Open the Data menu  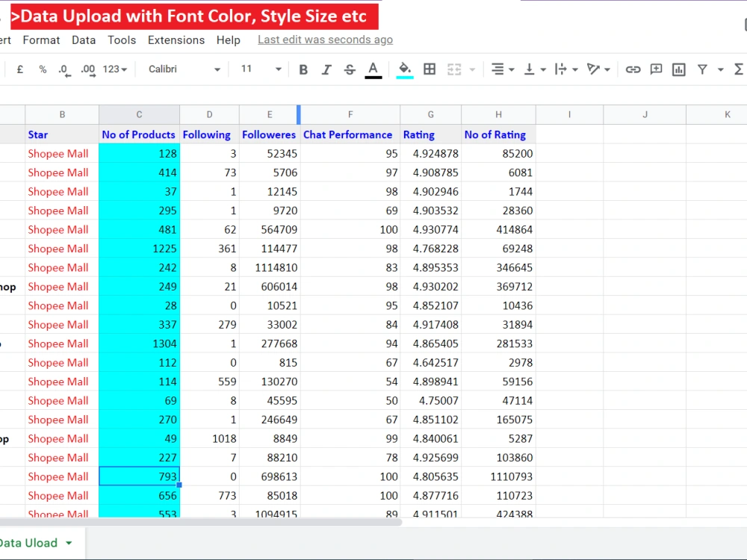point(83,40)
